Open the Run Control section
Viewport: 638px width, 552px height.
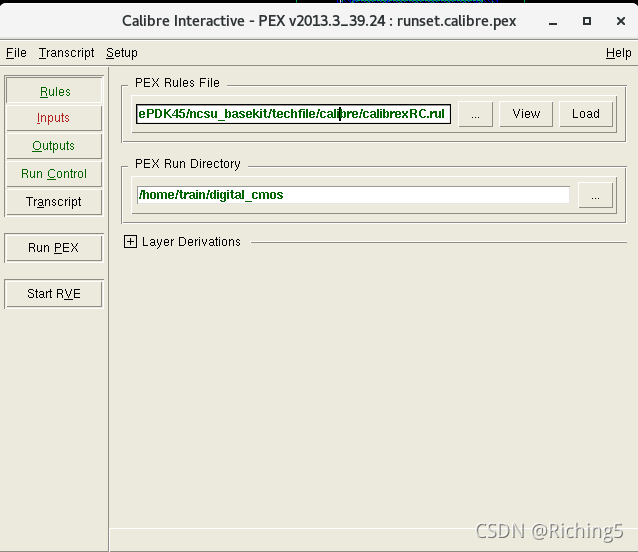coord(54,174)
